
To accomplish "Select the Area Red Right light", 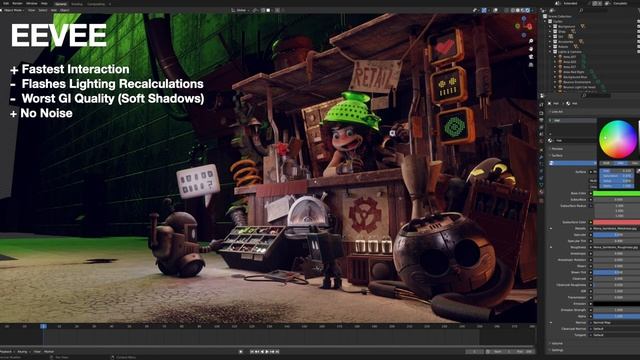I will (x=575, y=72).
